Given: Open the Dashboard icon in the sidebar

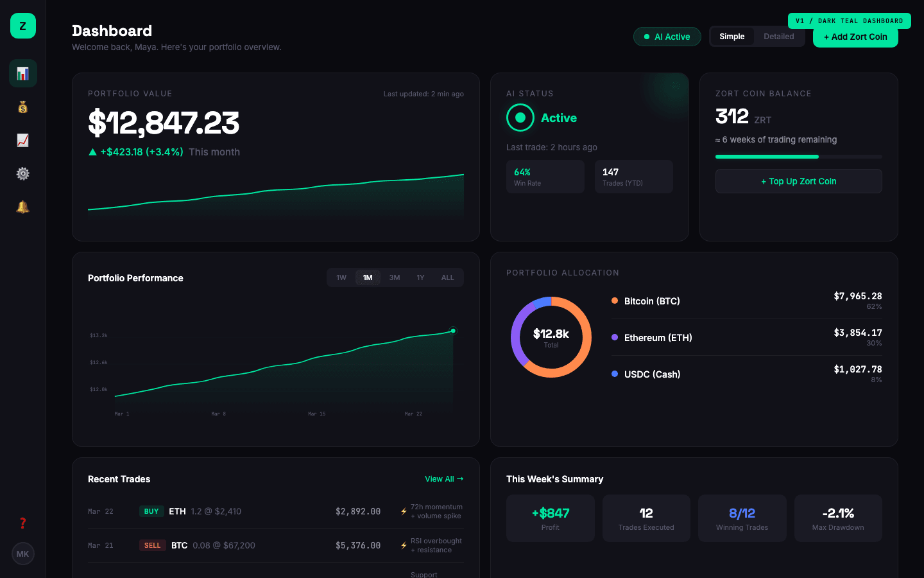Looking at the screenshot, I should pyautogui.click(x=22, y=73).
